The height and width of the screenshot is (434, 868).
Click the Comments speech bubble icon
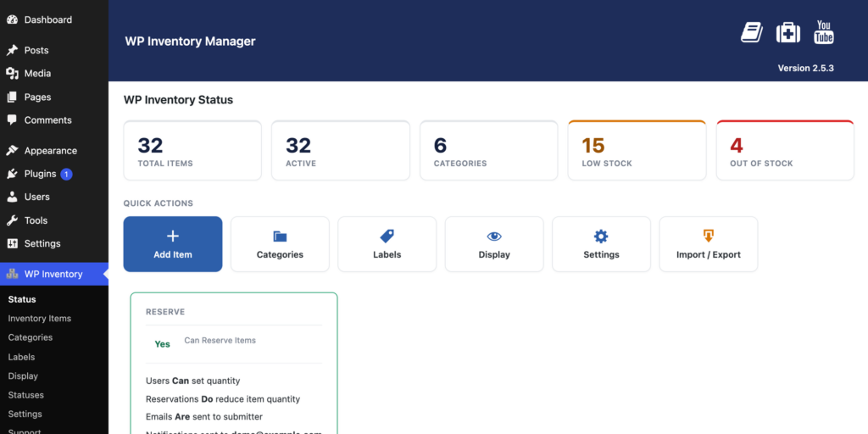tap(12, 120)
